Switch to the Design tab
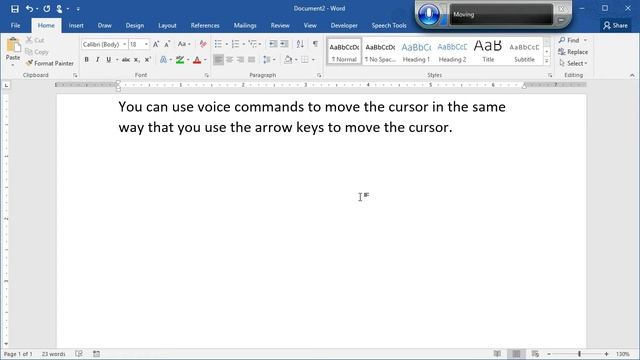 (135, 25)
